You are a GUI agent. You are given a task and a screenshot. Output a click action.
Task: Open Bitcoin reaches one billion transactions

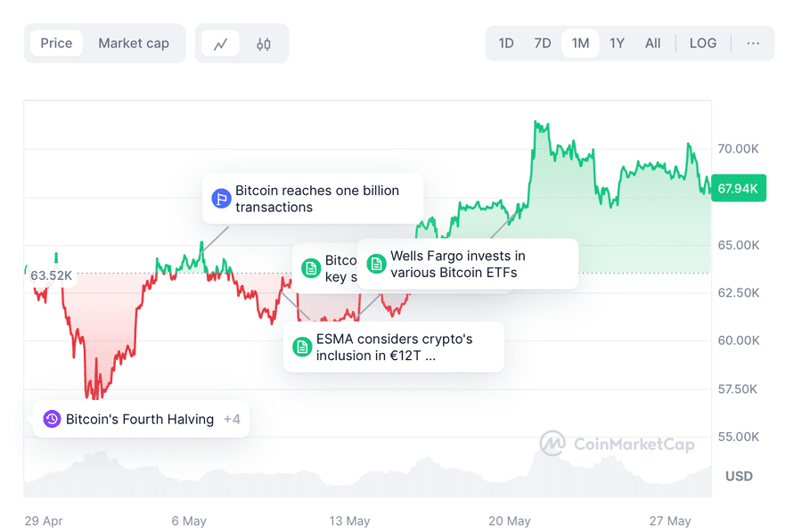tap(317, 199)
